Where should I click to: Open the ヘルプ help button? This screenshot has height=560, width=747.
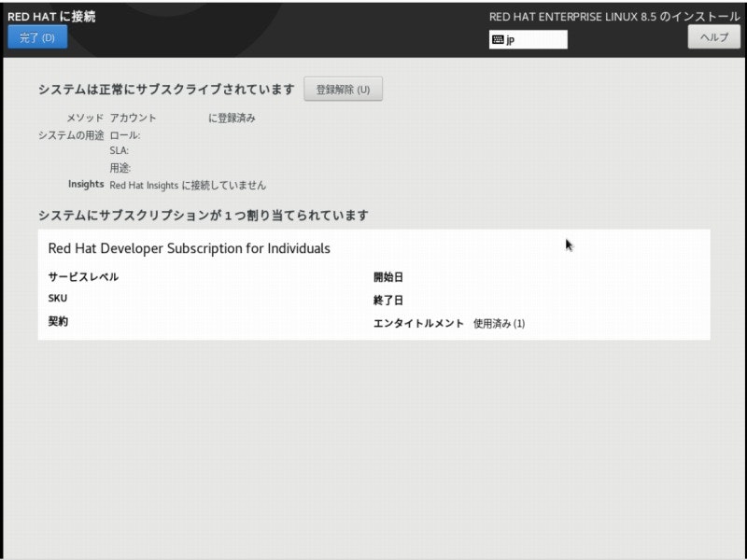pyautogui.click(x=713, y=36)
